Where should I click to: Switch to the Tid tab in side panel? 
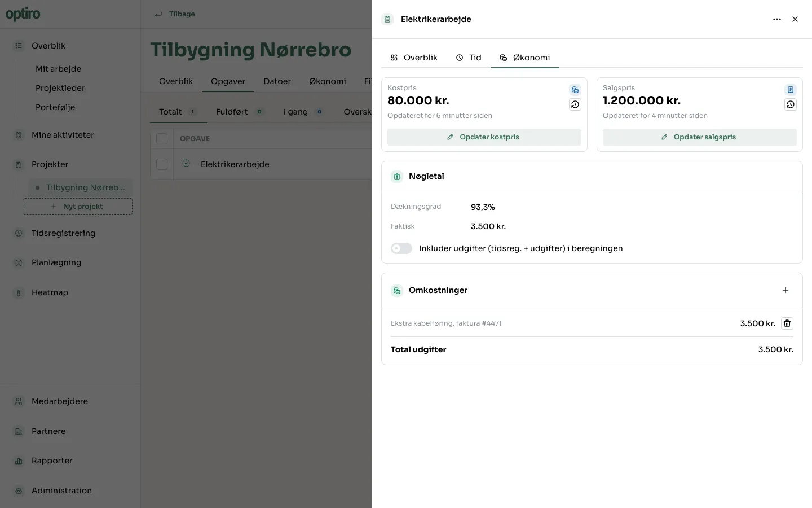pos(469,58)
